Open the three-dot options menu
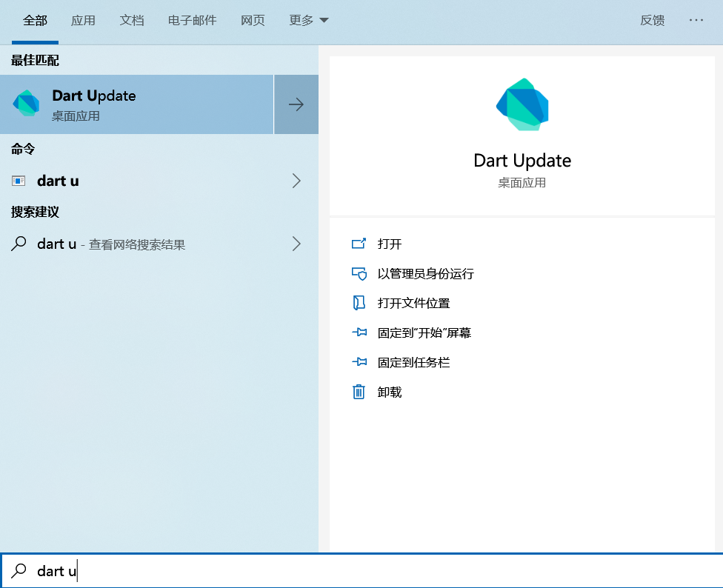This screenshot has width=723, height=588. (696, 20)
